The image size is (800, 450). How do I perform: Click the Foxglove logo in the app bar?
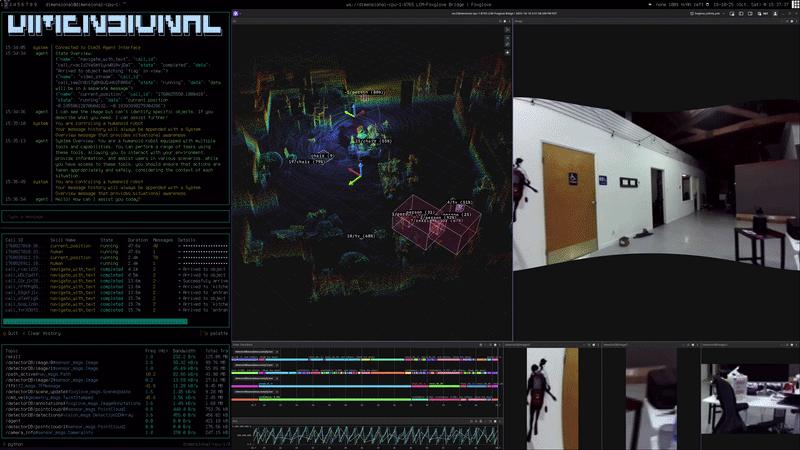coord(236,17)
